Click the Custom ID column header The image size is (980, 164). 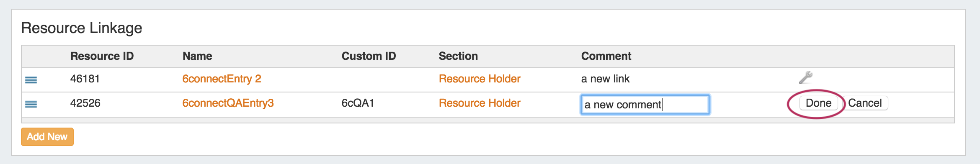coord(369,56)
